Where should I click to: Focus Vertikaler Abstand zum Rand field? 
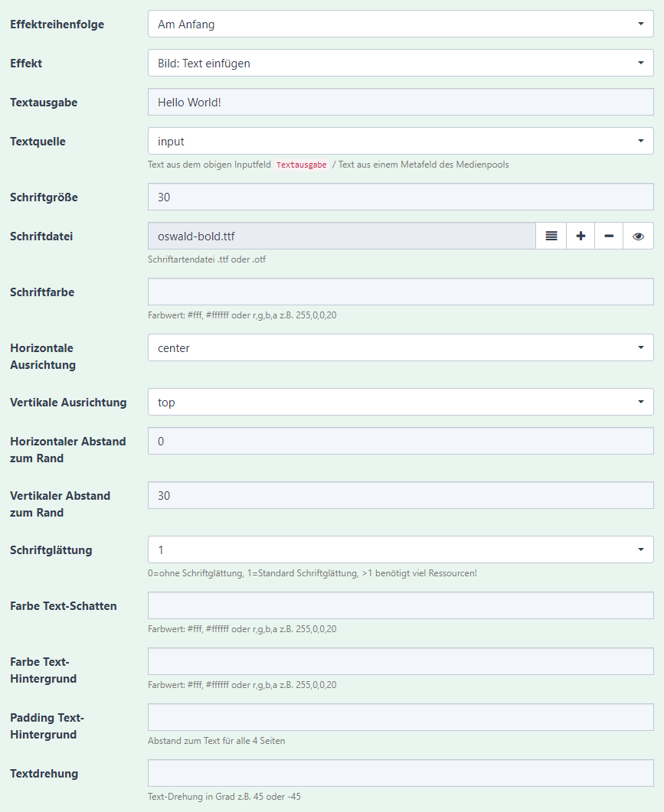coord(401,496)
